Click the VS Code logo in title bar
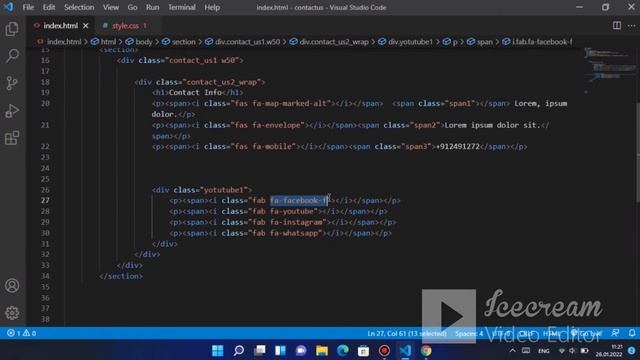The height and width of the screenshot is (360, 640). click(x=9, y=7)
